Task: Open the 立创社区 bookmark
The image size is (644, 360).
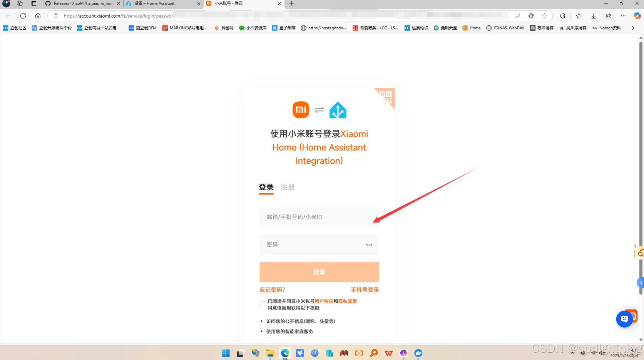Action: pyautogui.click(x=15, y=28)
